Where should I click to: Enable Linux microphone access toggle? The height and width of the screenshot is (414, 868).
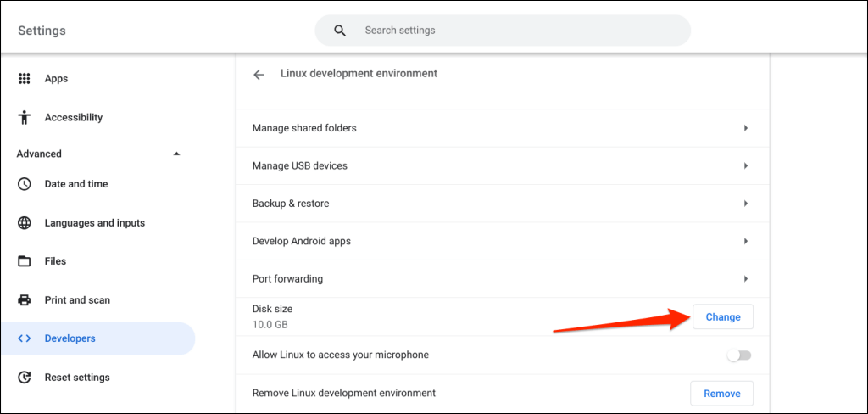[x=739, y=355]
